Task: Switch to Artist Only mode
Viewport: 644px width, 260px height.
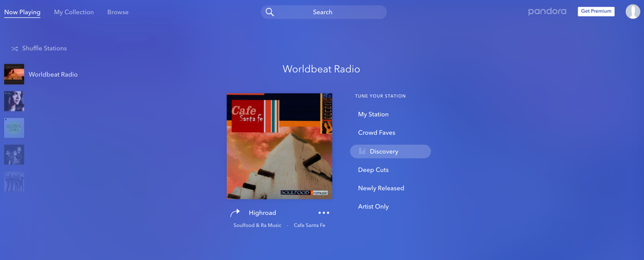Action: pyautogui.click(x=373, y=207)
